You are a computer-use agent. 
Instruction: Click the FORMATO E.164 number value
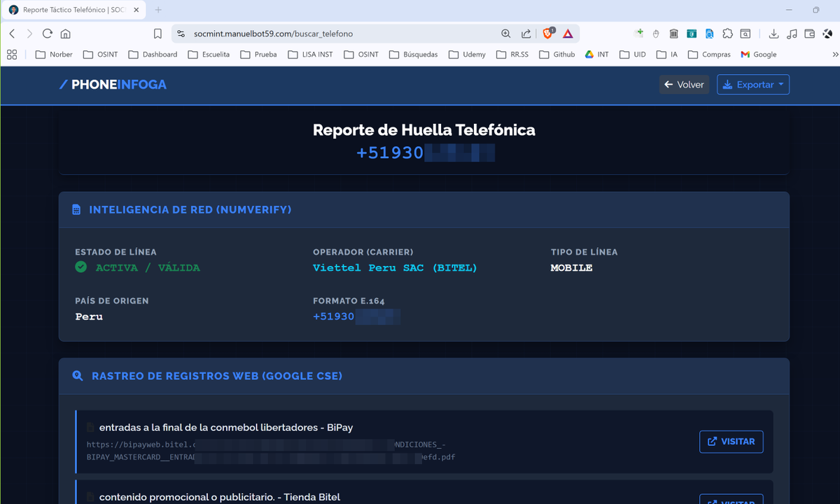(357, 316)
